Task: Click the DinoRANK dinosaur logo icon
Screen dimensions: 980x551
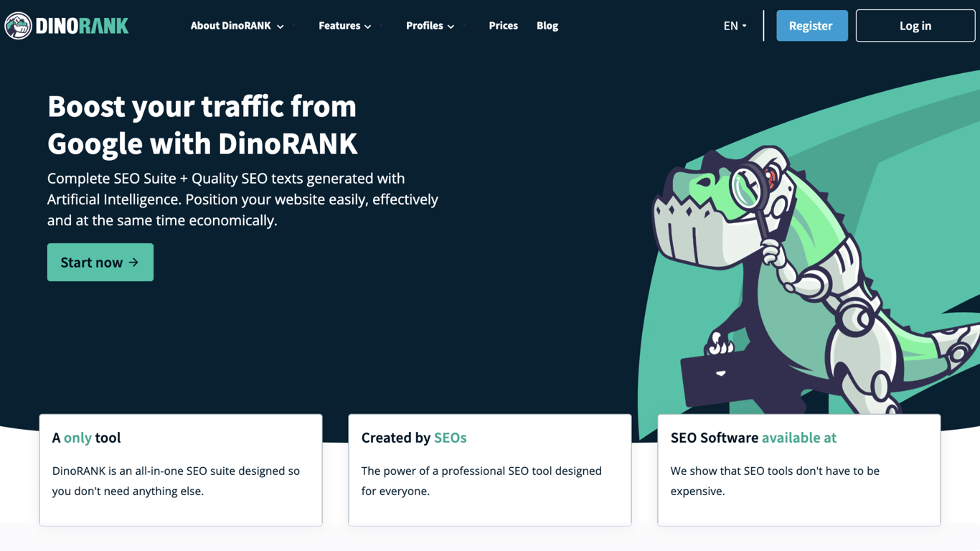Action: tap(18, 26)
